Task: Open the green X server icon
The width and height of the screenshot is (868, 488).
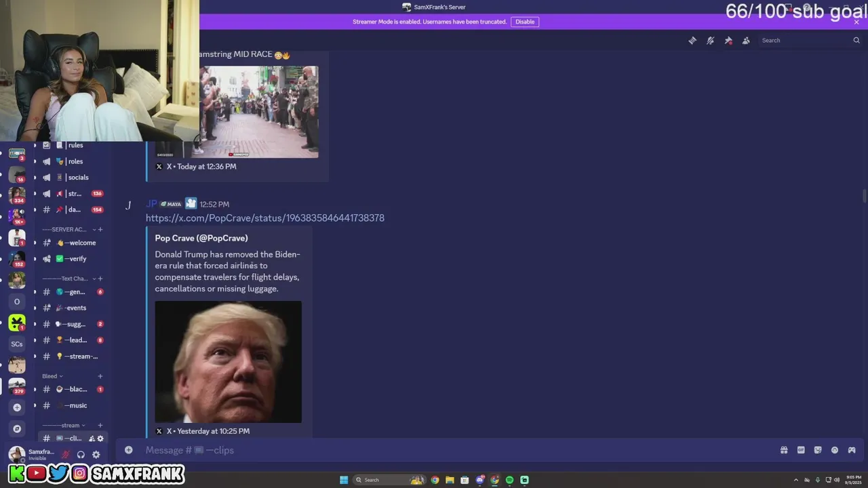Action: 17,323
